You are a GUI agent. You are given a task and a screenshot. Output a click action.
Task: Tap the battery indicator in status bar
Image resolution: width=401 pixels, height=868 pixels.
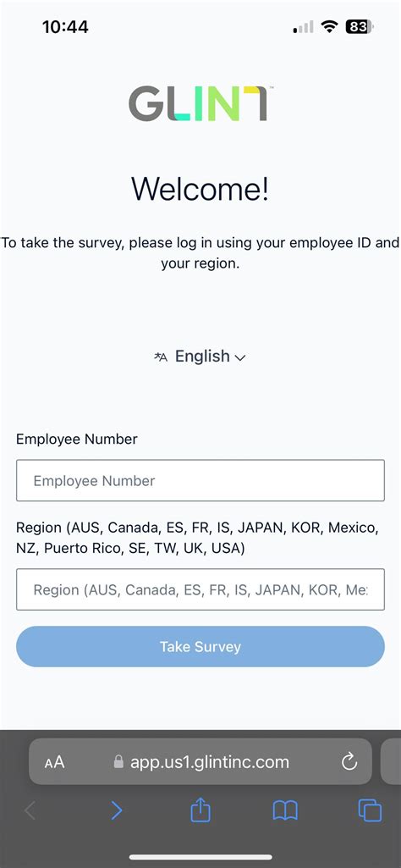coord(360,26)
